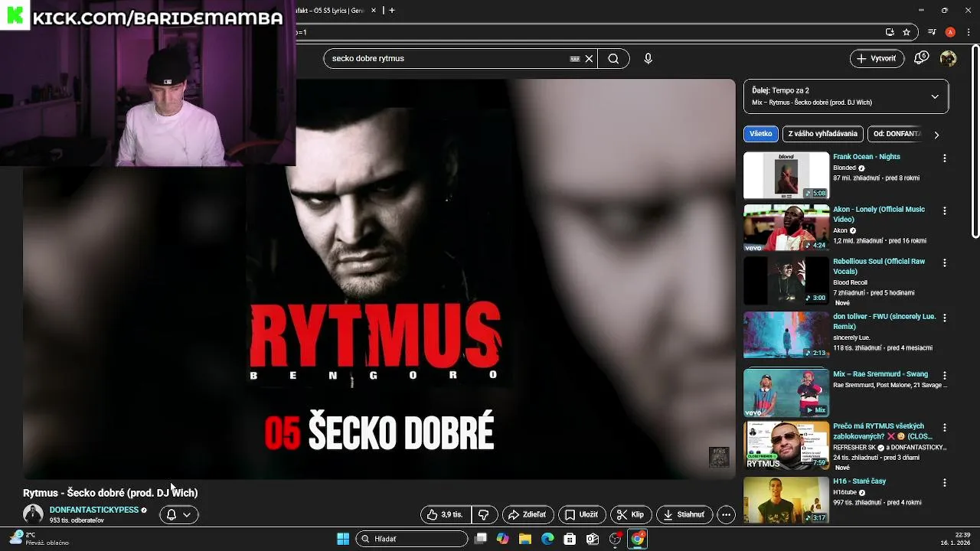Select the Všetko filter chip
Image resolution: width=980 pixels, height=551 pixels.
(x=761, y=134)
